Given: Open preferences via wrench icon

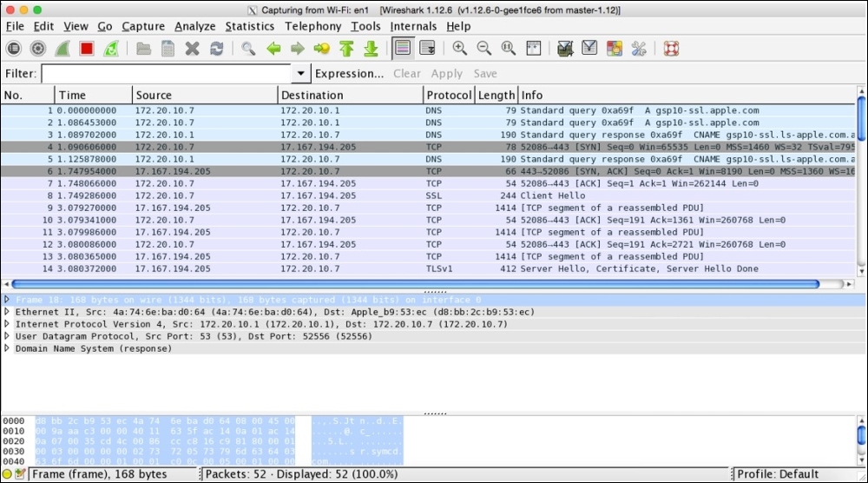Looking at the screenshot, I should click(639, 49).
